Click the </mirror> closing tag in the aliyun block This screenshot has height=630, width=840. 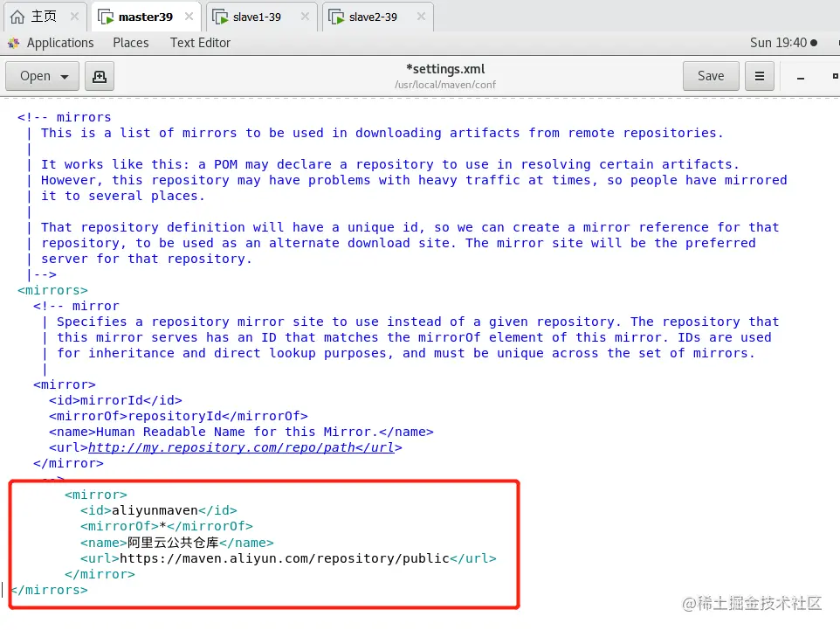100,574
